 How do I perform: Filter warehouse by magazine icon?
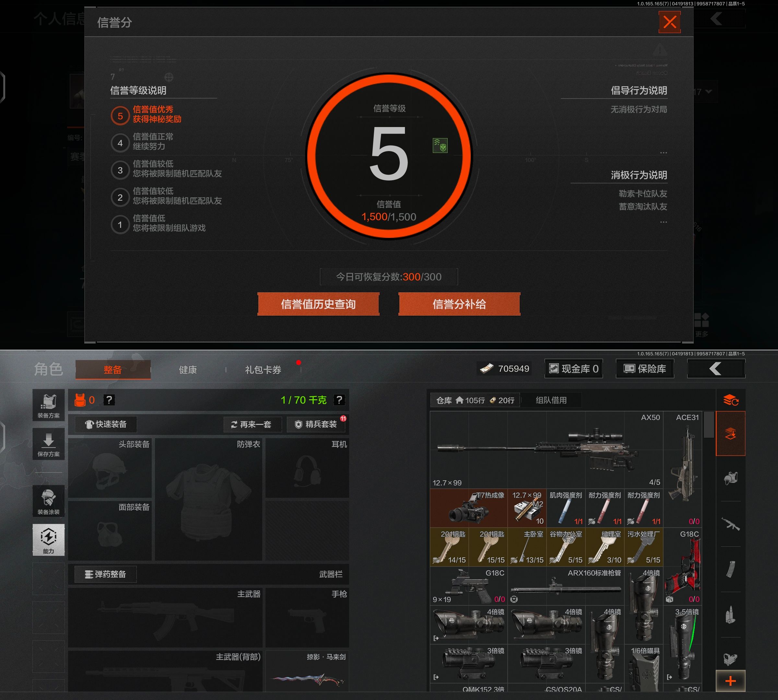click(730, 569)
